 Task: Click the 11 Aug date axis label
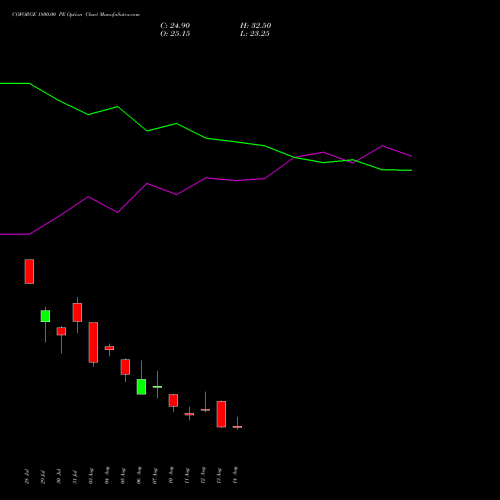(x=187, y=475)
